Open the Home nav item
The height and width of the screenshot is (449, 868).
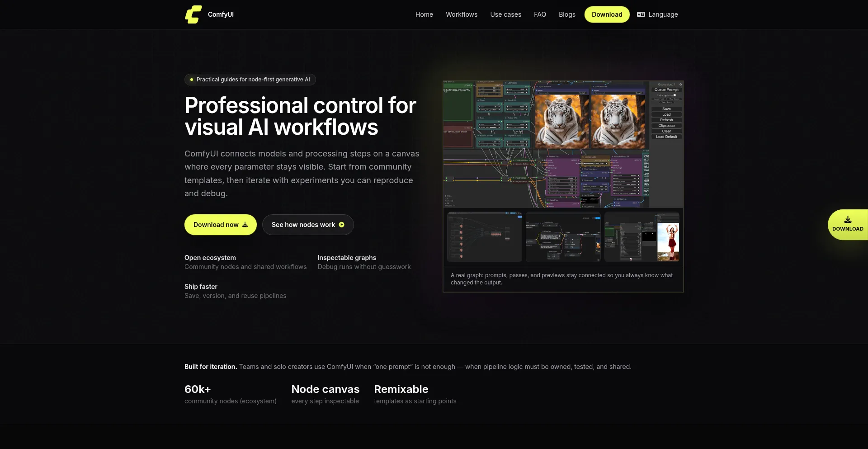point(424,14)
